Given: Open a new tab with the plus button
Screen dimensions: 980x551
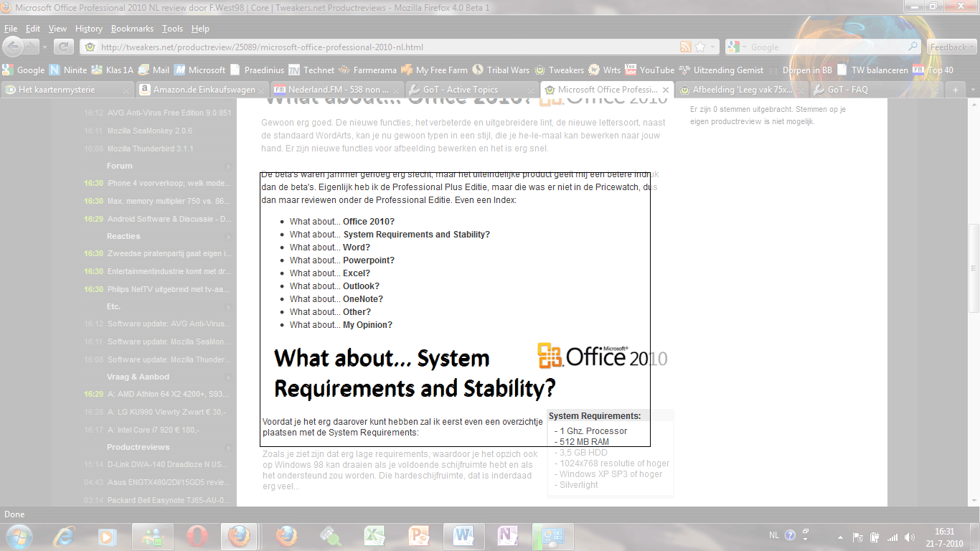Looking at the screenshot, I should point(955,90).
